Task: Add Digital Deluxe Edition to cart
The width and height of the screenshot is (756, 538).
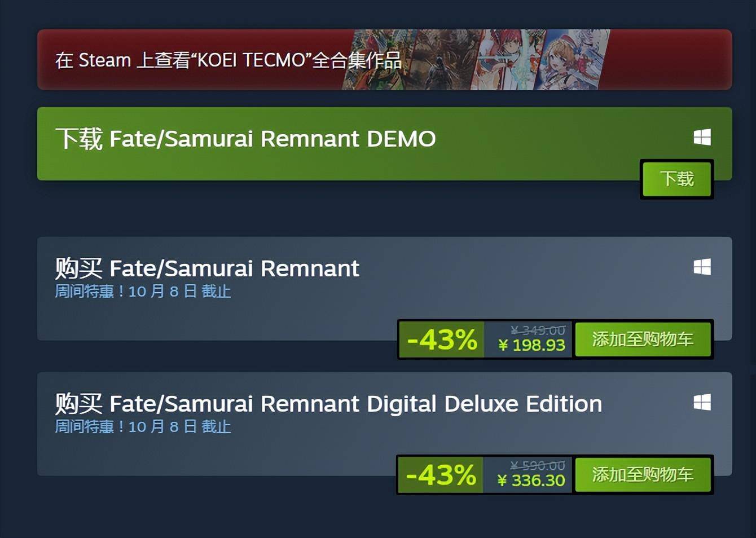Action: click(643, 474)
